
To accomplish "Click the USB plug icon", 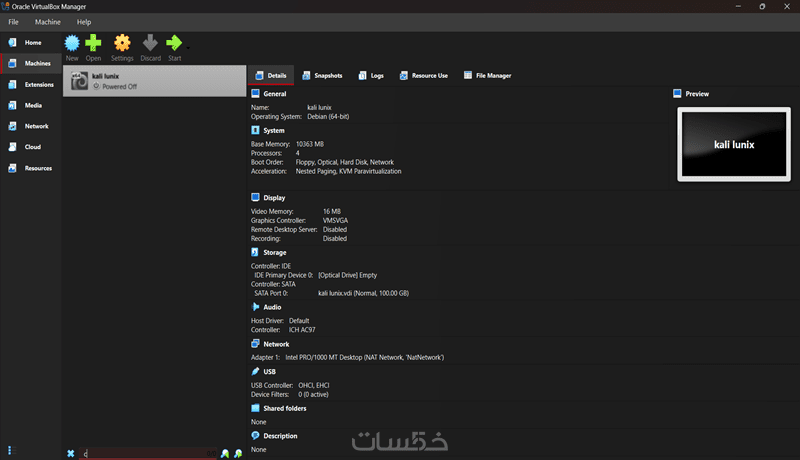I will [256, 371].
